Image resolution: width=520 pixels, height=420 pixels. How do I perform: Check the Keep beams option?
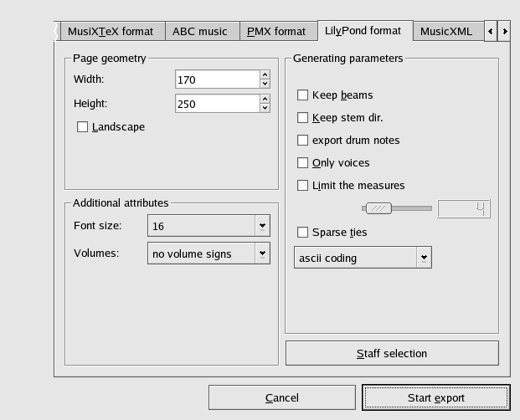(x=303, y=95)
